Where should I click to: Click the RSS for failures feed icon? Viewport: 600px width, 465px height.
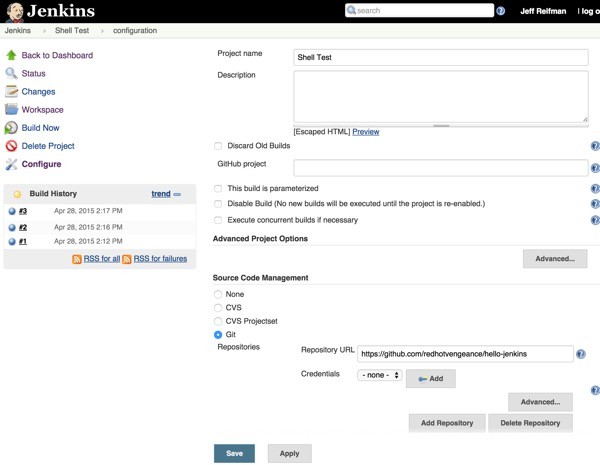(127, 259)
